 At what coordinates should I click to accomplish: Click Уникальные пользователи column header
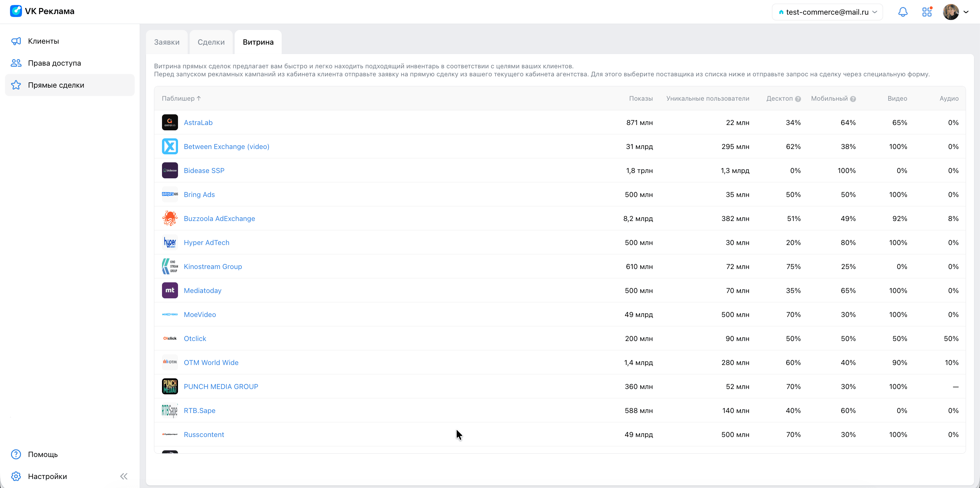[x=708, y=99]
